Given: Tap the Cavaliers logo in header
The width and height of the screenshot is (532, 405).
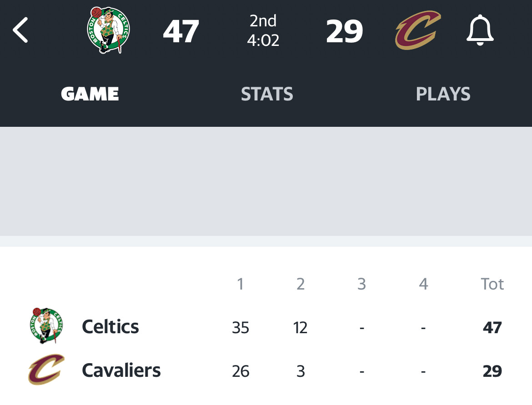Looking at the screenshot, I should (417, 31).
